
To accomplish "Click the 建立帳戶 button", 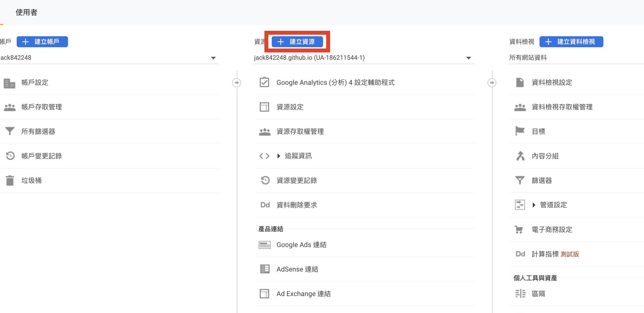I will (42, 42).
